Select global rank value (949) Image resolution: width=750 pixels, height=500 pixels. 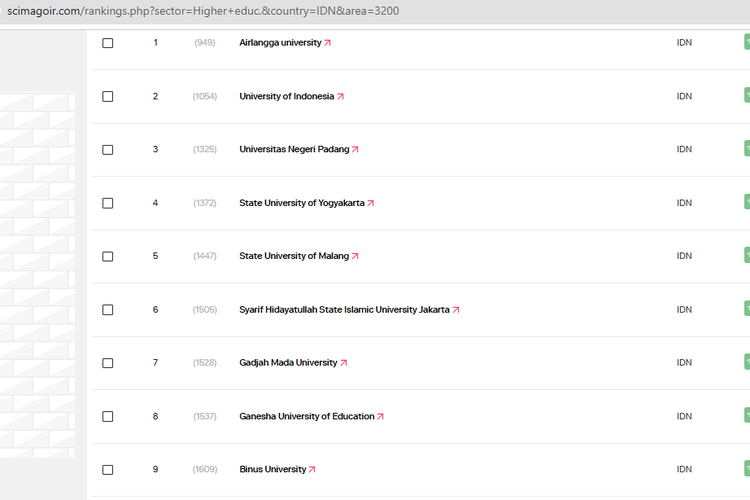click(205, 43)
